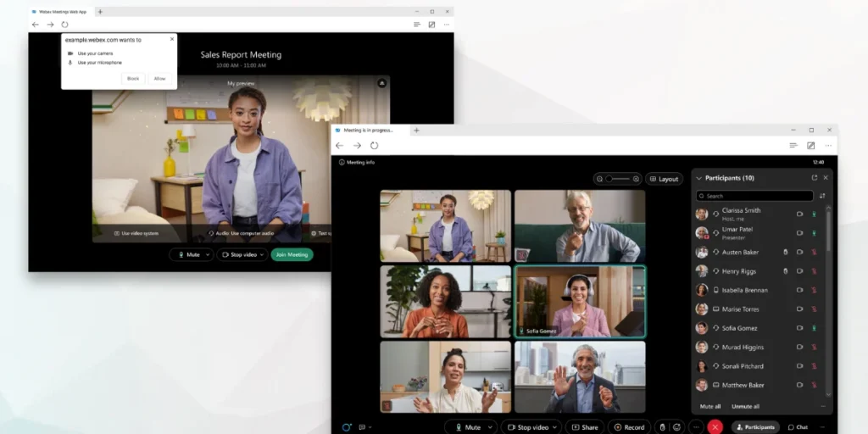The height and width of the screenshot is (434, 868).
Task: Allow camera and microphone access in the permission popup
Action: pos(160,79)
